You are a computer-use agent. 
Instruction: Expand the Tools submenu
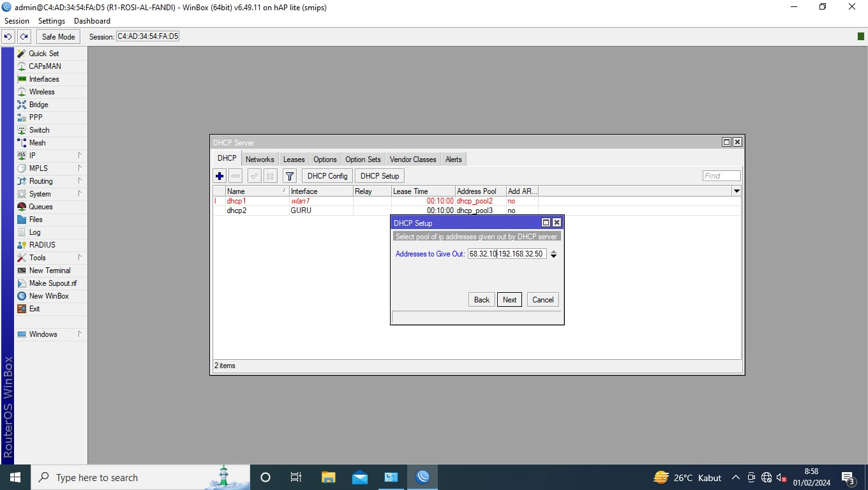[x=50, y=258]
